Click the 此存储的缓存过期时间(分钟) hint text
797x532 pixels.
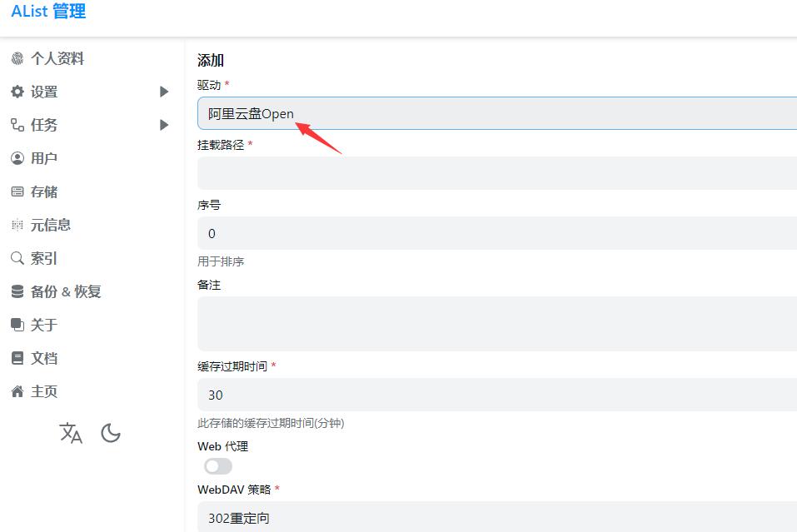271,423
